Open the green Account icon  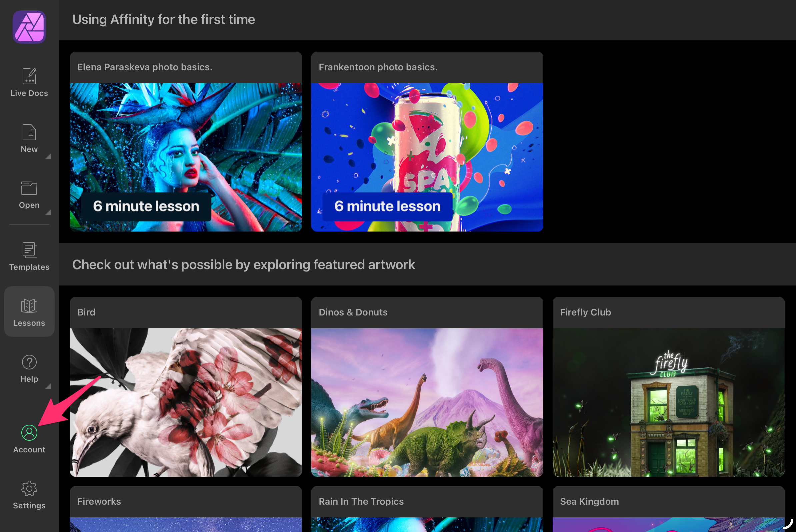[x=29, y=433]
